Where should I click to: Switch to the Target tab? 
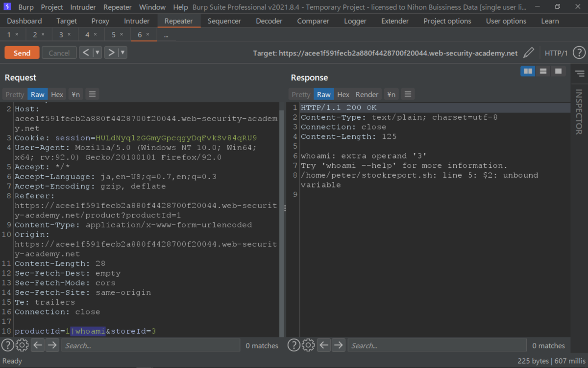[x=67, y=21]
